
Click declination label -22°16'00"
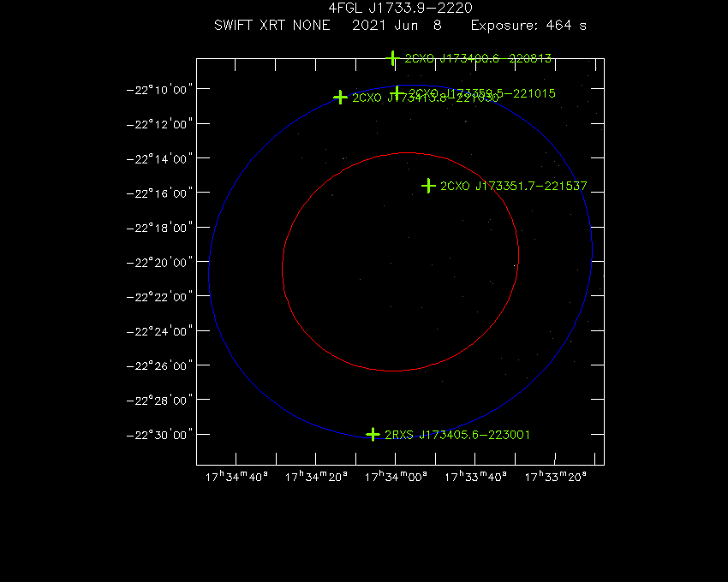[x=159, y=193]
